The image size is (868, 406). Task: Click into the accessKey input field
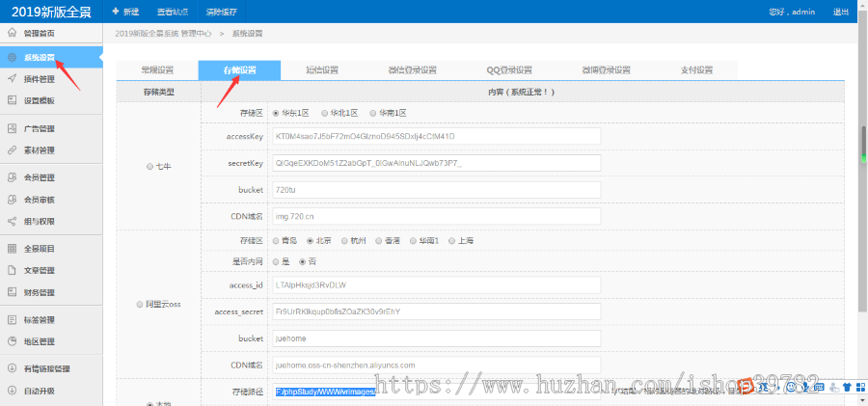tap(435, 136)
